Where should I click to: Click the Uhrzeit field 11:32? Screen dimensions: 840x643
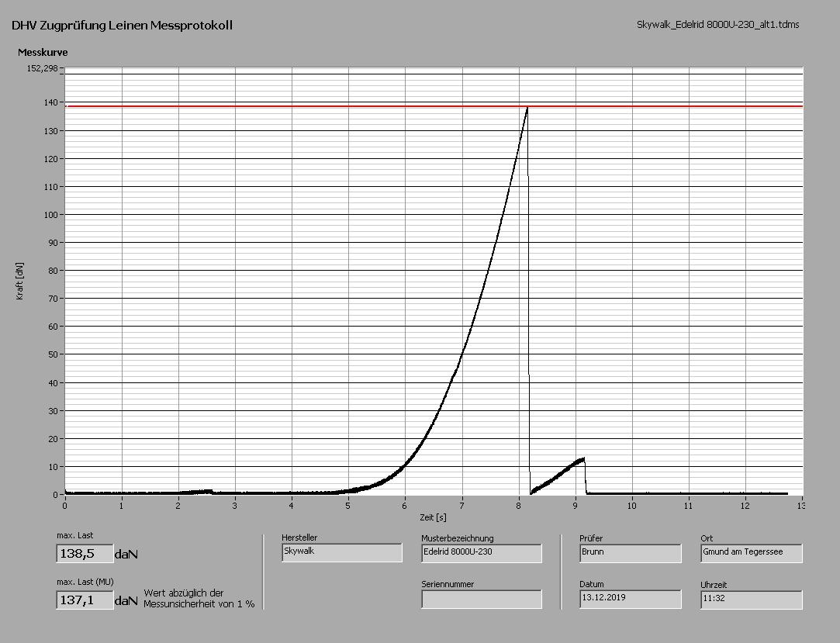click(752, 600)
